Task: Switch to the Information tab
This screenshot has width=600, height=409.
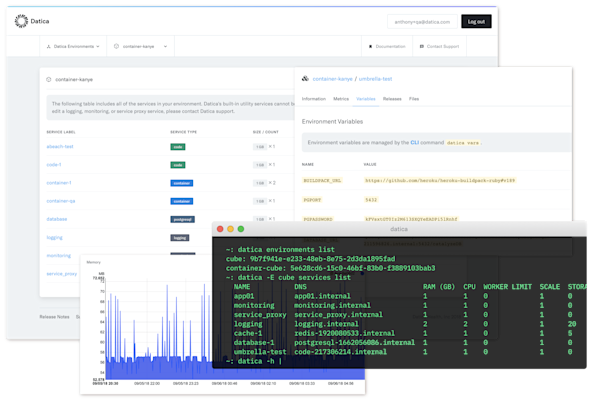Action: tap(313, 99)
